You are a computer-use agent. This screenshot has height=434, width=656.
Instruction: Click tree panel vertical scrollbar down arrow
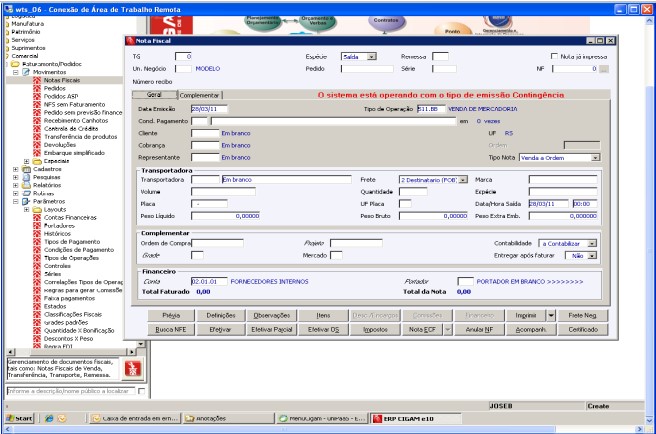click(141, 344)
